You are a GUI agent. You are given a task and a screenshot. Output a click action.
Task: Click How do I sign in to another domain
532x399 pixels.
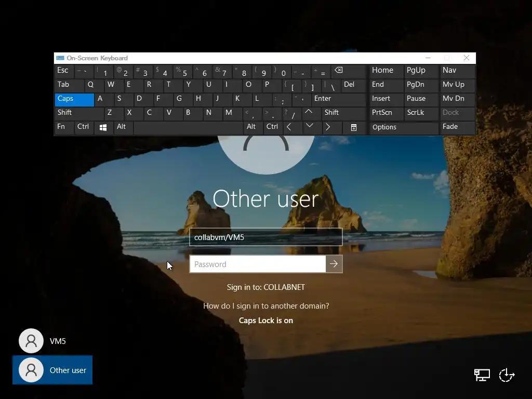[266, 306]
